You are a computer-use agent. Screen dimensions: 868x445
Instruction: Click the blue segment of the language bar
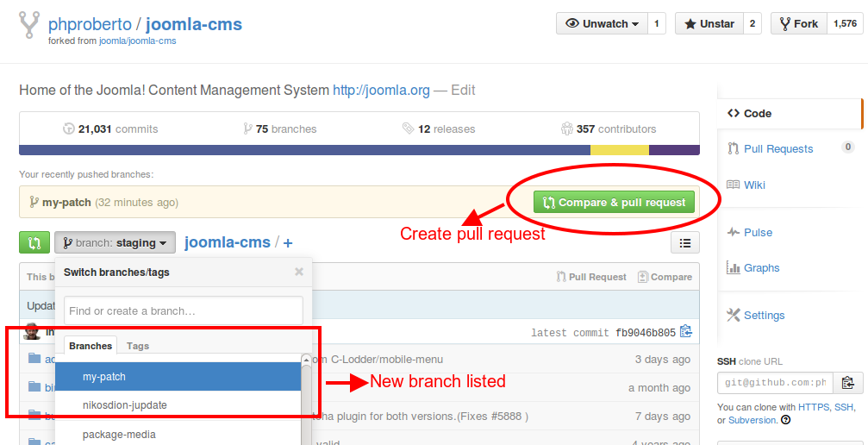pos(304,150)
